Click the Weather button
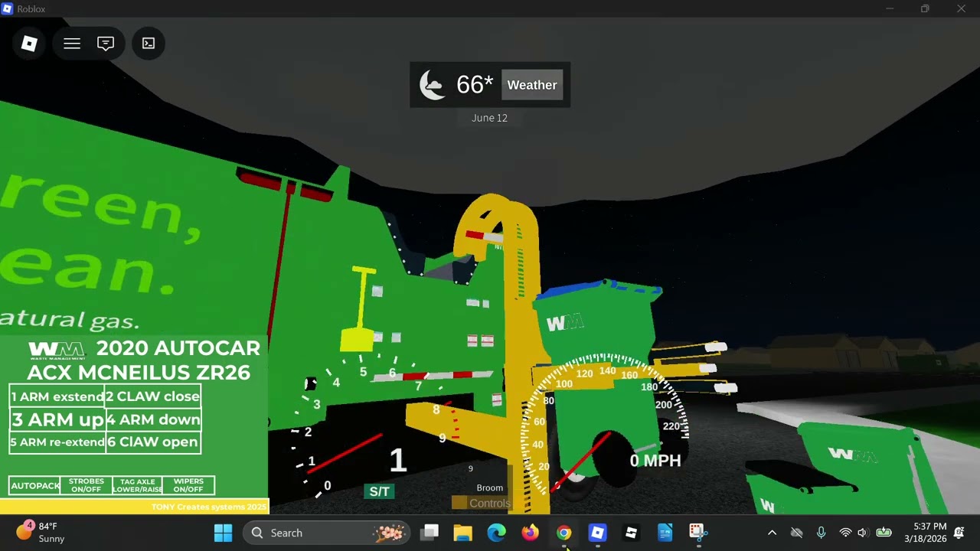 click(532, 85)
